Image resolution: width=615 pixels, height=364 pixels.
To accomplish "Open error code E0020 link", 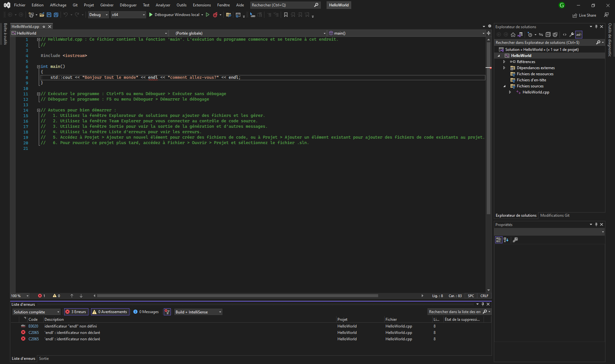I will point(33,326).
